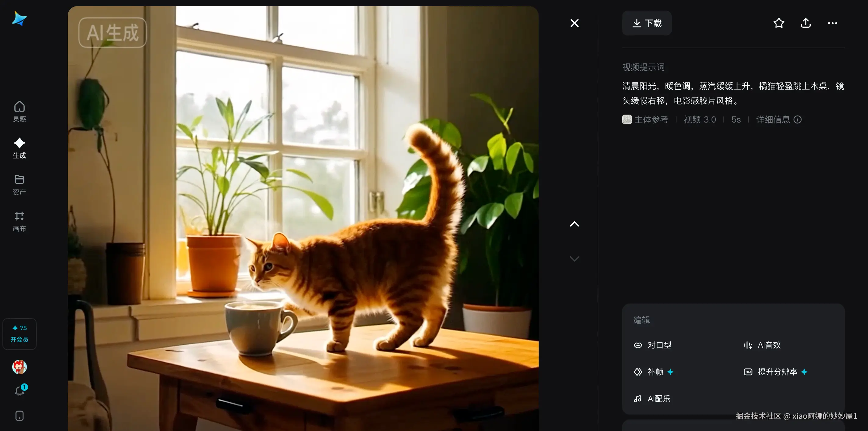Click the mobile device icon
The height and width of the screenshot is (431, 868).
(19, 415)
